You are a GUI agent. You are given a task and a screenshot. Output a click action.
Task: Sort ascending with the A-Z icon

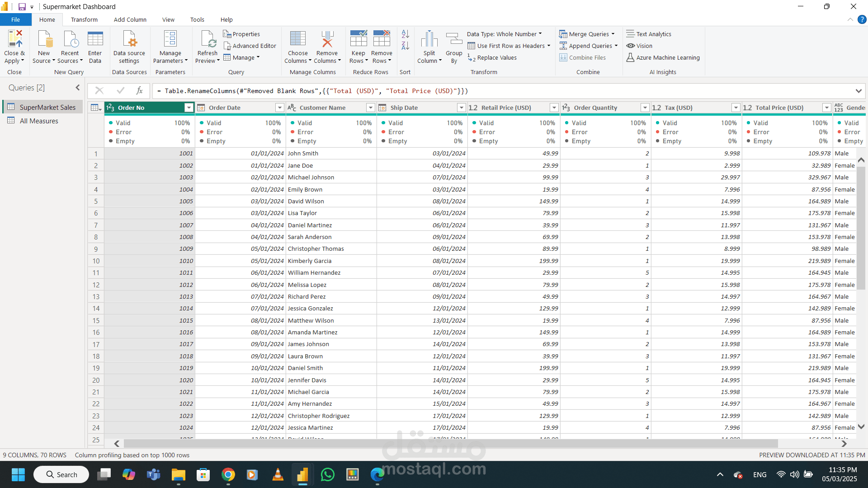click(x=405, y=34)
